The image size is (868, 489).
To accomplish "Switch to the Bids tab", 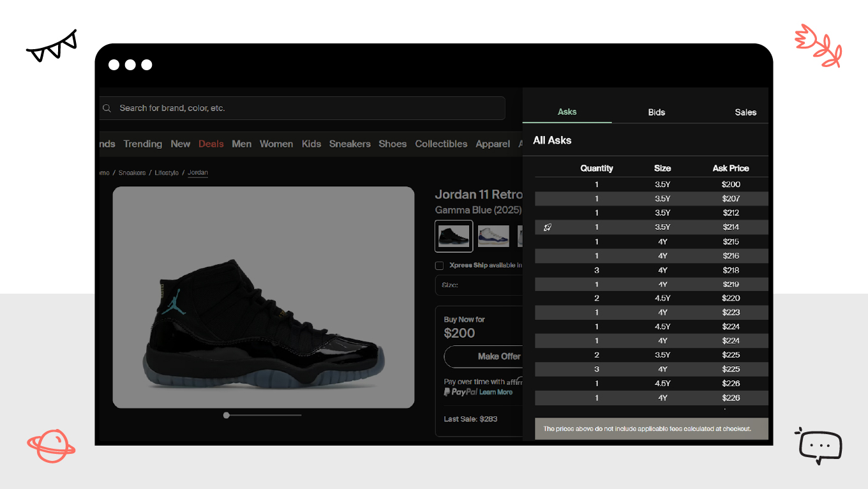I will (x=656, y=112).
